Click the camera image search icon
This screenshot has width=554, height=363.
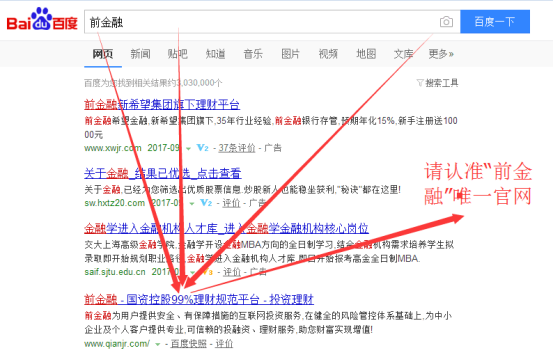pos(446,22)
